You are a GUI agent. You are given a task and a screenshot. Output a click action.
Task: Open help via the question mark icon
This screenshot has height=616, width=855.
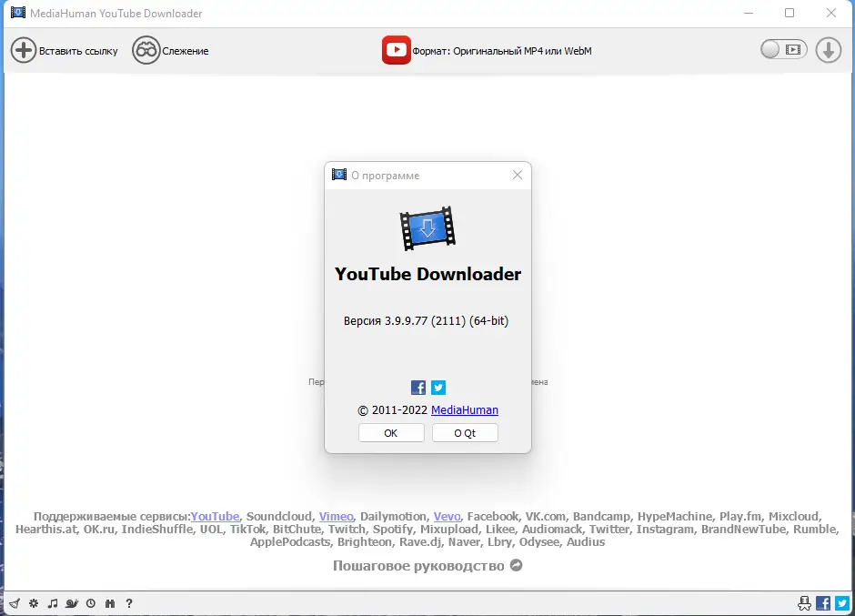pos(128,603)
